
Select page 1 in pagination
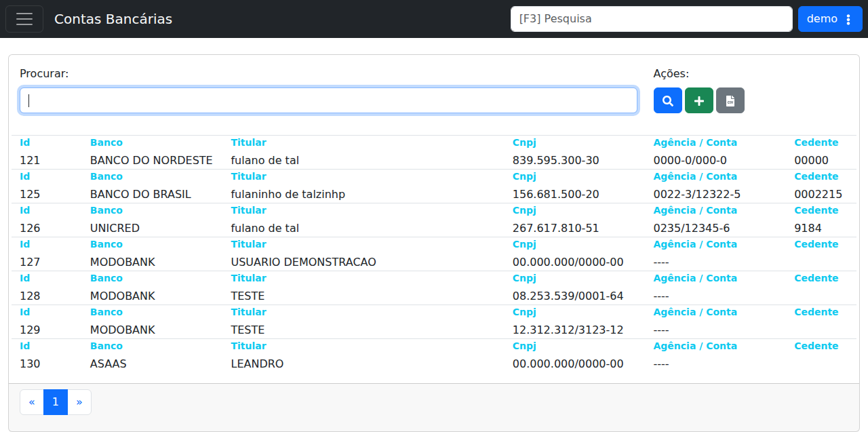56,402
